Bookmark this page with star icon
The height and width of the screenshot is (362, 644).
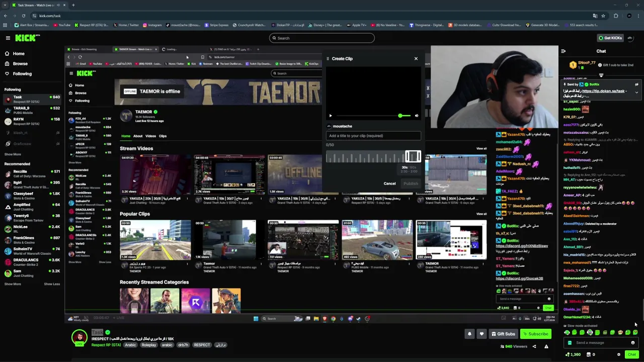tap(603, 16)
